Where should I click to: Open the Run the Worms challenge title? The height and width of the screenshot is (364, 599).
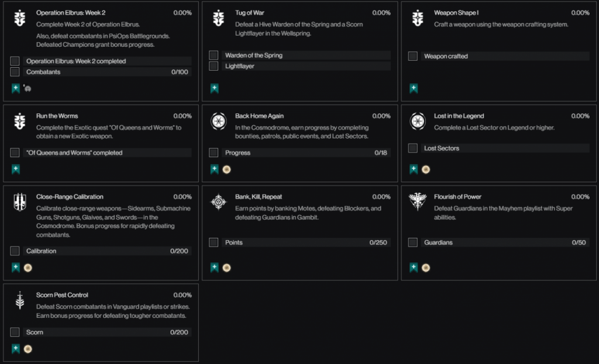[57, 116]
